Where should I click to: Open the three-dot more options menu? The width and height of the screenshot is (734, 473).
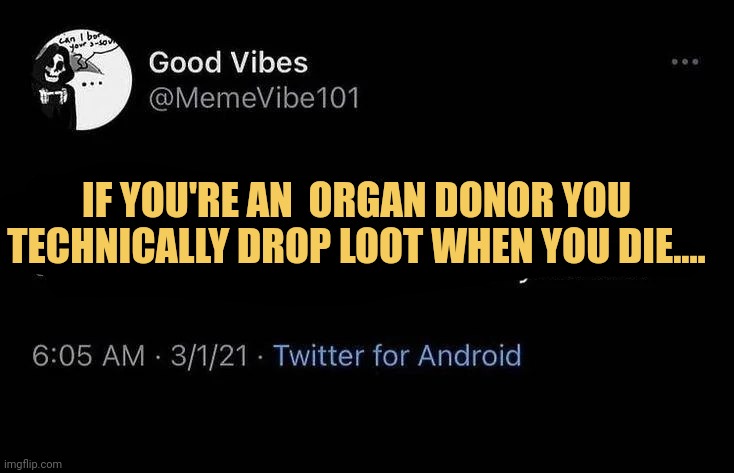tap(685, 61)
